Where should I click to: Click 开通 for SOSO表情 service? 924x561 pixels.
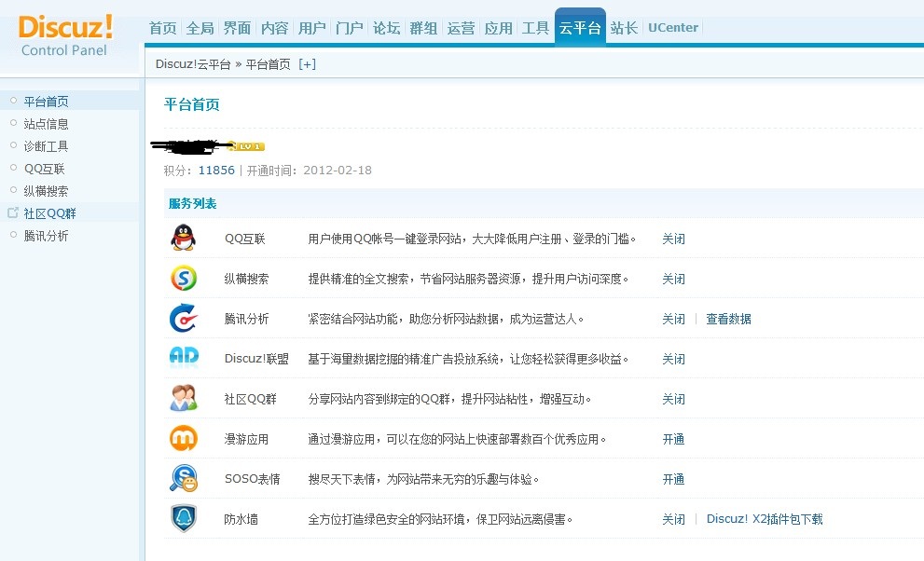pos(673,479)
